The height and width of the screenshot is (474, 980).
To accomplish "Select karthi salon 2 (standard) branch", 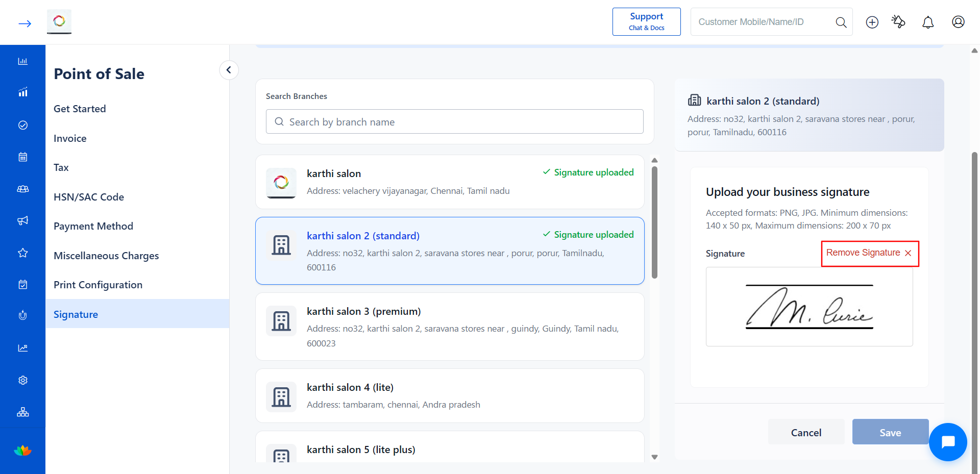I will (x=450, y=251).
